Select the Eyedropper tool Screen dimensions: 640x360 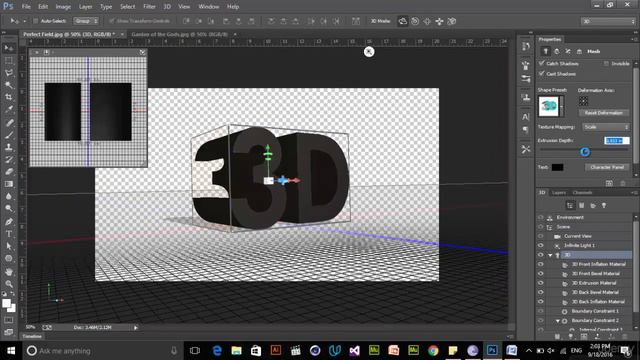pyautogui.click(x=9, y=109)
